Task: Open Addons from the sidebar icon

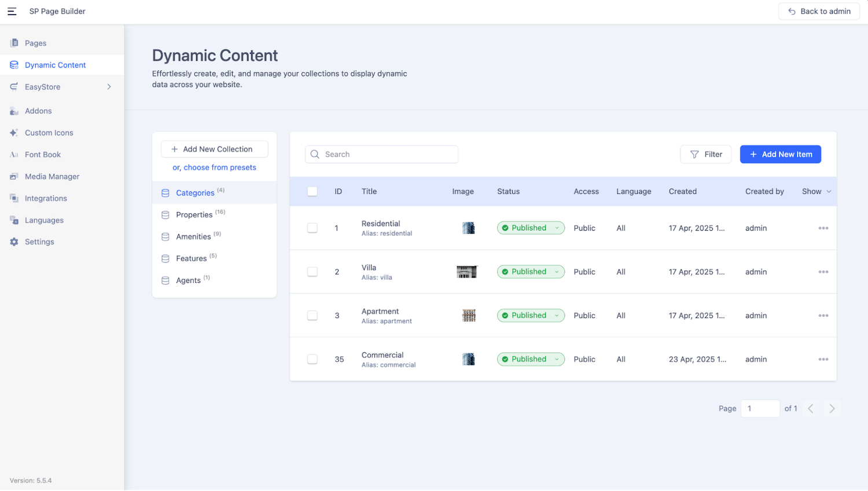Action: click(x=14, y=111)
